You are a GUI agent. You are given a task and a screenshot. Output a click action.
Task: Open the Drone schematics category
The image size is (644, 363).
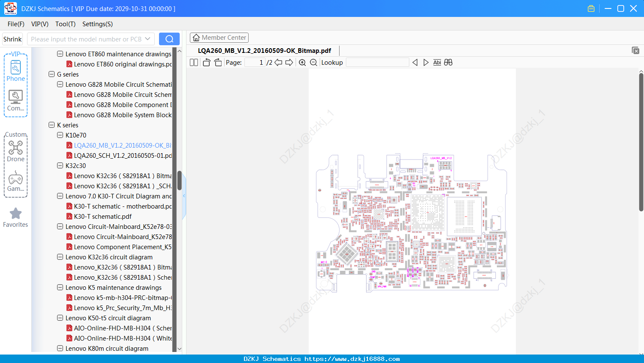[16, 151]
